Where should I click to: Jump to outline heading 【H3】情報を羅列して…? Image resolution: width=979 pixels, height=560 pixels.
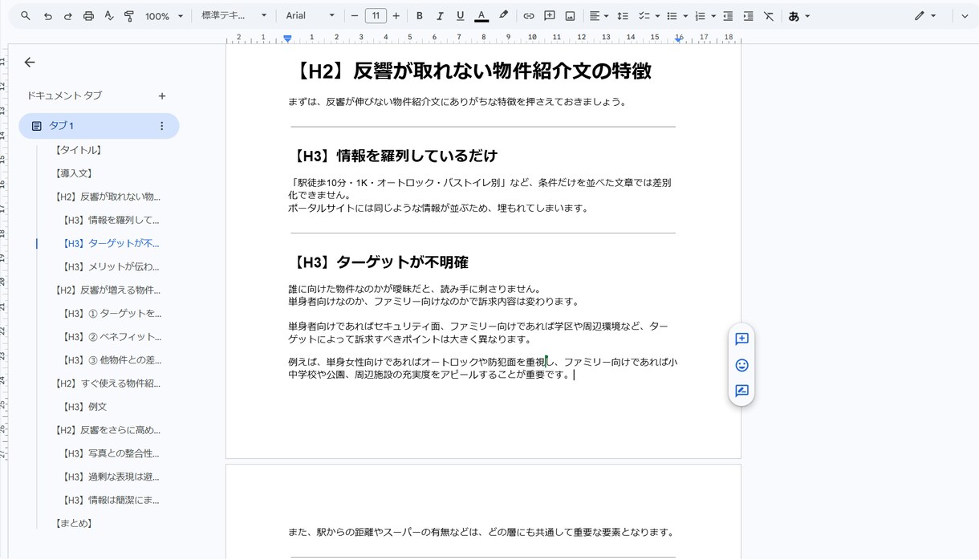111,220
